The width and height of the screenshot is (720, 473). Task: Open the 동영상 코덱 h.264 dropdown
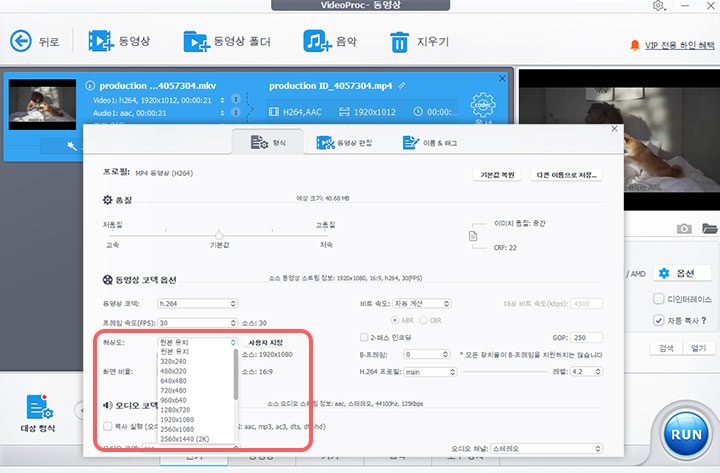[197, 304]
